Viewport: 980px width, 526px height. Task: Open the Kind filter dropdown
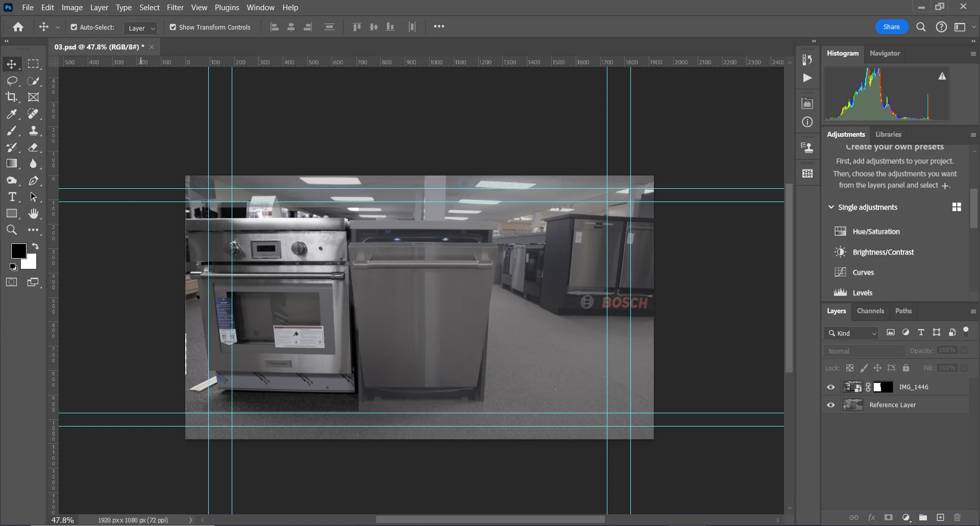(x=851, y=333)
